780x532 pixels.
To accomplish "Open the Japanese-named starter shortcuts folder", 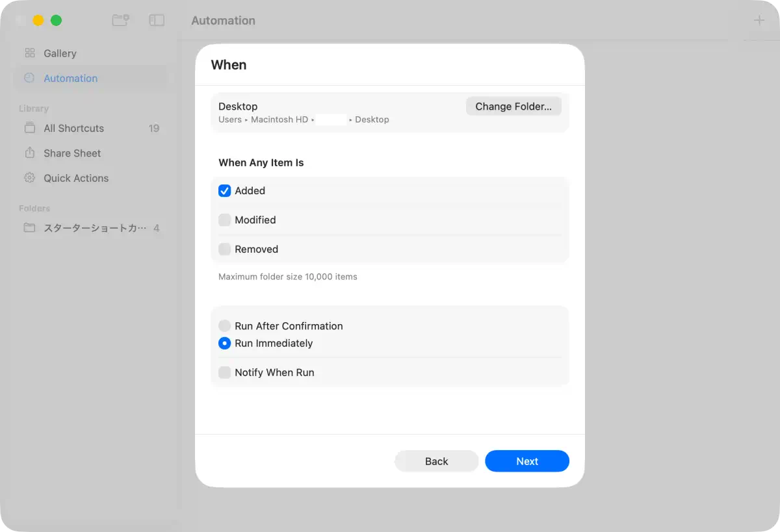I will [x=94, y=228].
